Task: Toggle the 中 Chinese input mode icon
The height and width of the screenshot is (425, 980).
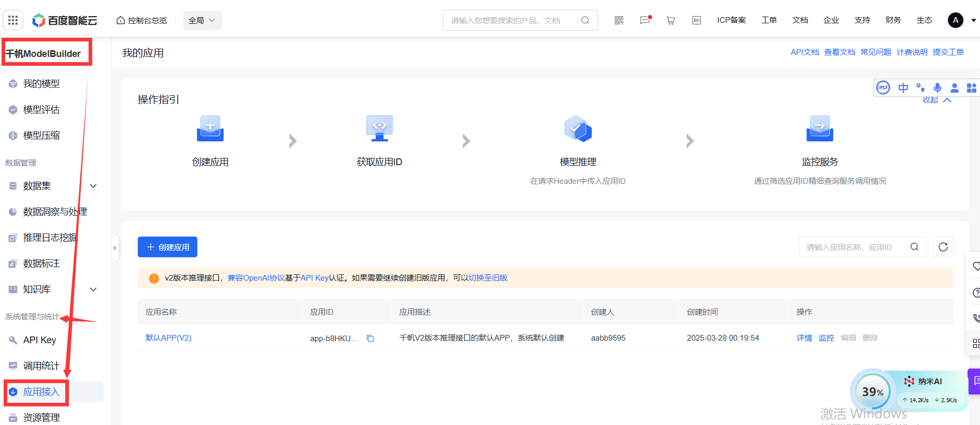Action: point(903,88)
